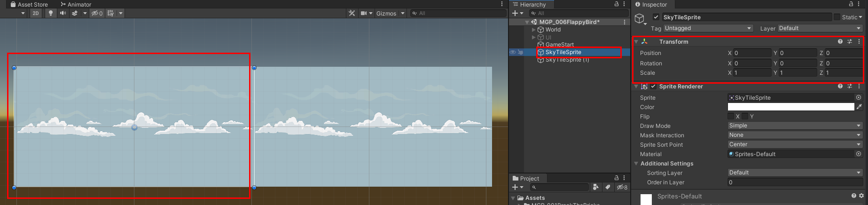
Task: Pick a material via object picker circle
Action: [859, 154]
